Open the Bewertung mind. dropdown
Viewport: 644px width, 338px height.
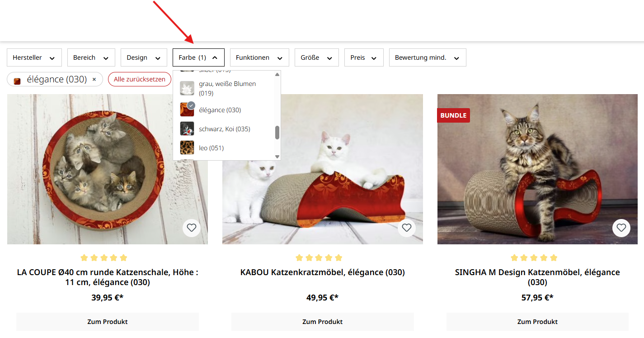point(427,57)
